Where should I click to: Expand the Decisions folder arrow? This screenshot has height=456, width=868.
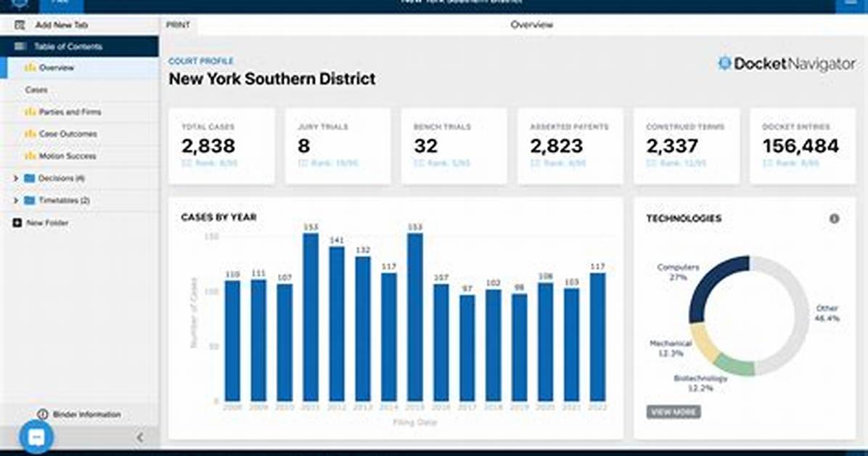click(15, 179)
